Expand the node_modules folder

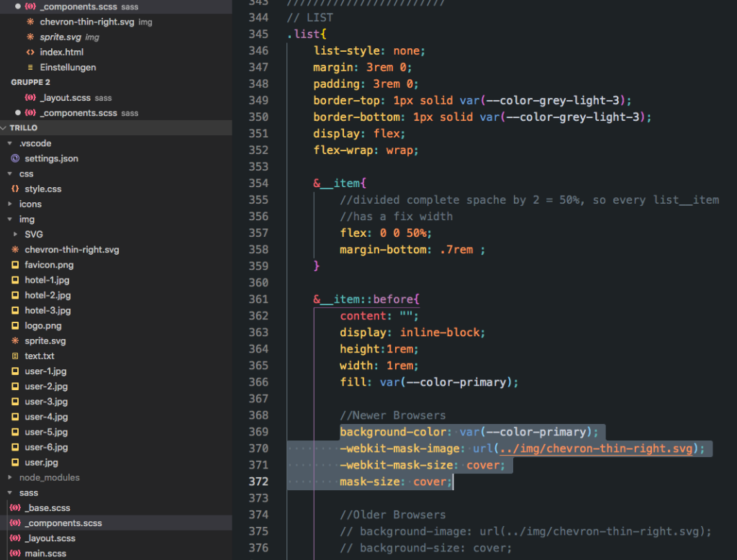coord(10,477)
